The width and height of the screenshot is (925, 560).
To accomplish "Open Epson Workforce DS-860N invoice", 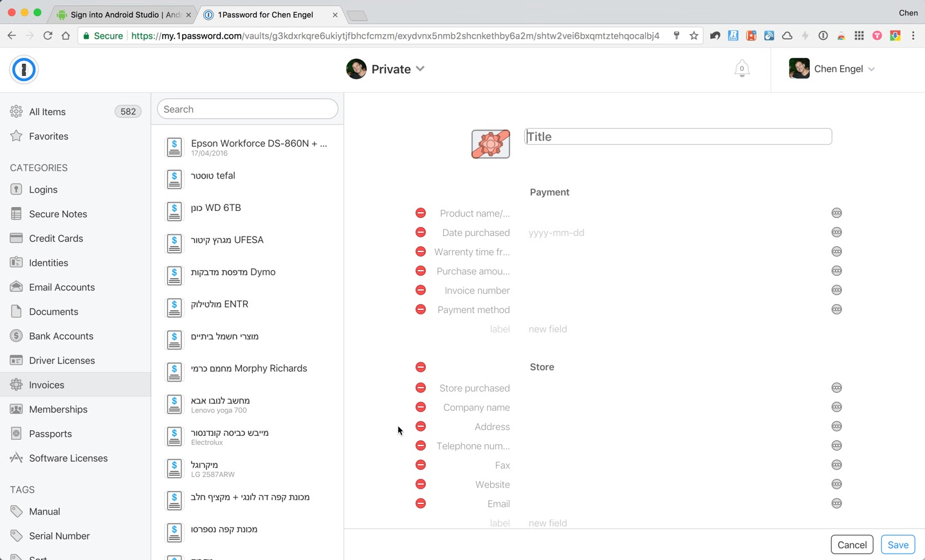I will [248, 147].
